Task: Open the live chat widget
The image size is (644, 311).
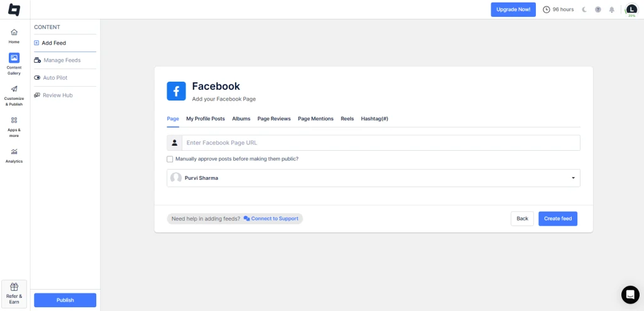Action: point(630,295)
